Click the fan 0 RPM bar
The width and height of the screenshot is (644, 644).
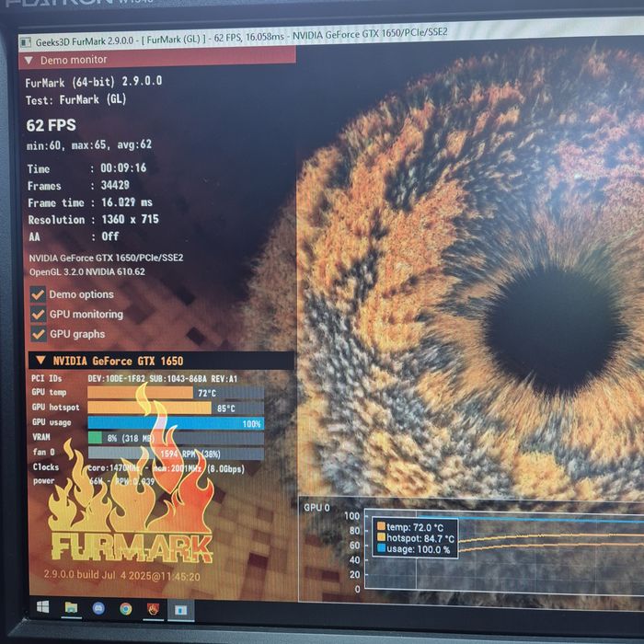click(x=176, y=454)
